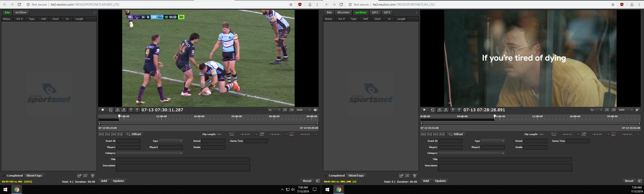Click the left Update button
Screen dimensions: 644x194
[119, 181]
